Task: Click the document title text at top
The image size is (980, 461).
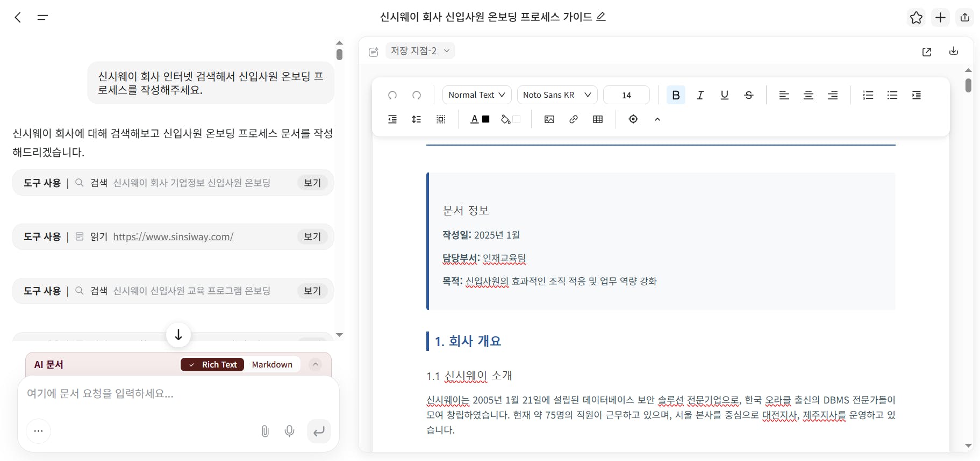Action: click(486, 17)
